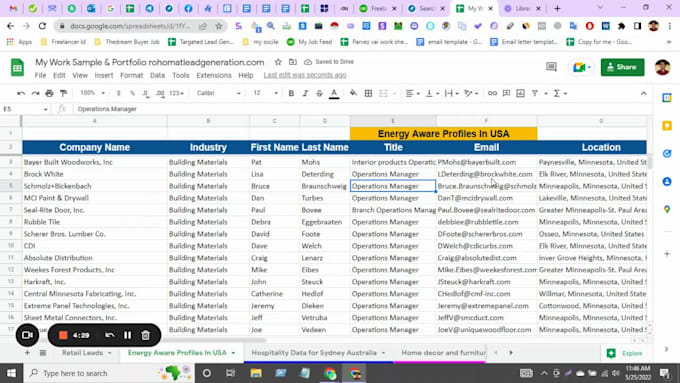Viewport: 680px width, 383px height.
Task: Insert link using toolbar icon
Action: coord(492,93)
